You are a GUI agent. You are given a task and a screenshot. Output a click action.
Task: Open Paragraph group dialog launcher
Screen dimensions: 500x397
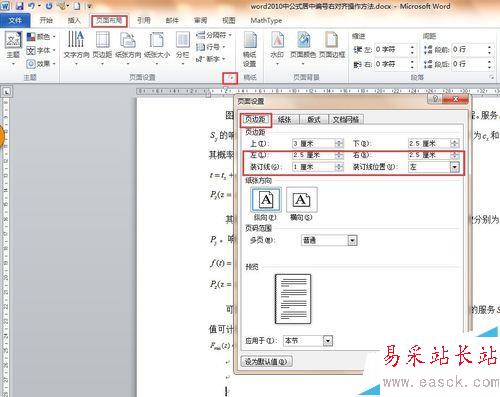(x=491, y=77)
